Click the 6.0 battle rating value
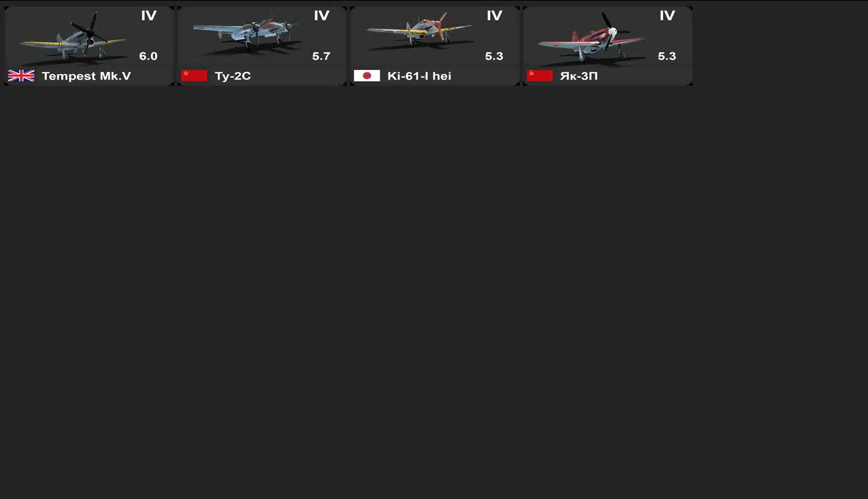Image resolution: width=868 pixels, height=499 pixels. pyautogui.click(x=148, y=56)
